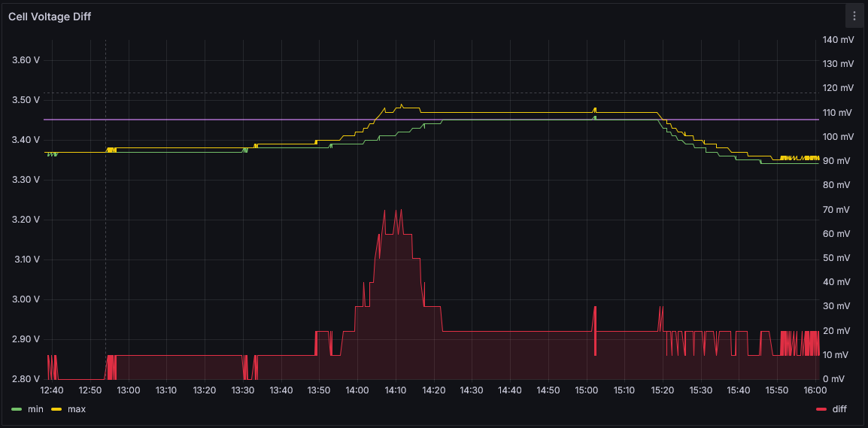Click the 3.20 V left axis label
Image resolution: width=868 pixels, height=428 pixels.
coord(26,220)
